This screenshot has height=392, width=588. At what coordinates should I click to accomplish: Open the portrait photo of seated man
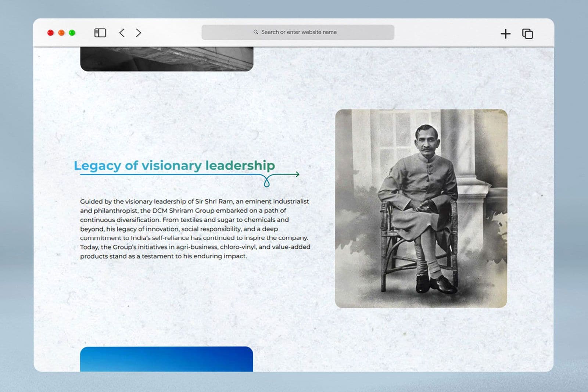[421, 208]
